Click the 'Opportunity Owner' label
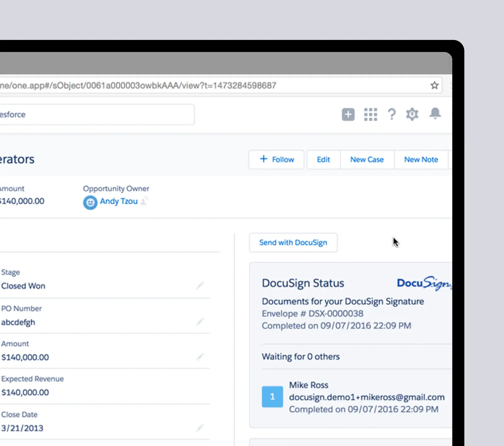504x446 pixels. point(116,189)
